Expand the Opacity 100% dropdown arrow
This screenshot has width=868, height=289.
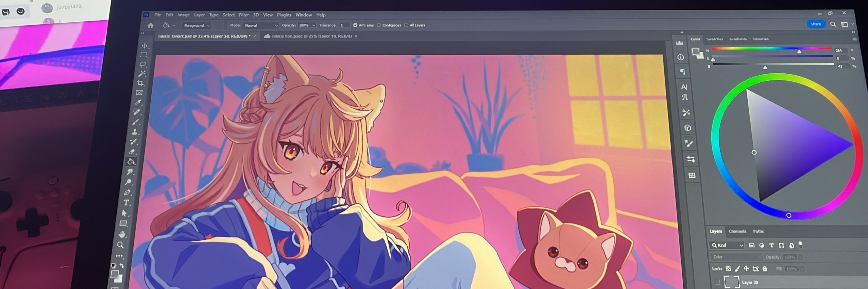[314, 25]
